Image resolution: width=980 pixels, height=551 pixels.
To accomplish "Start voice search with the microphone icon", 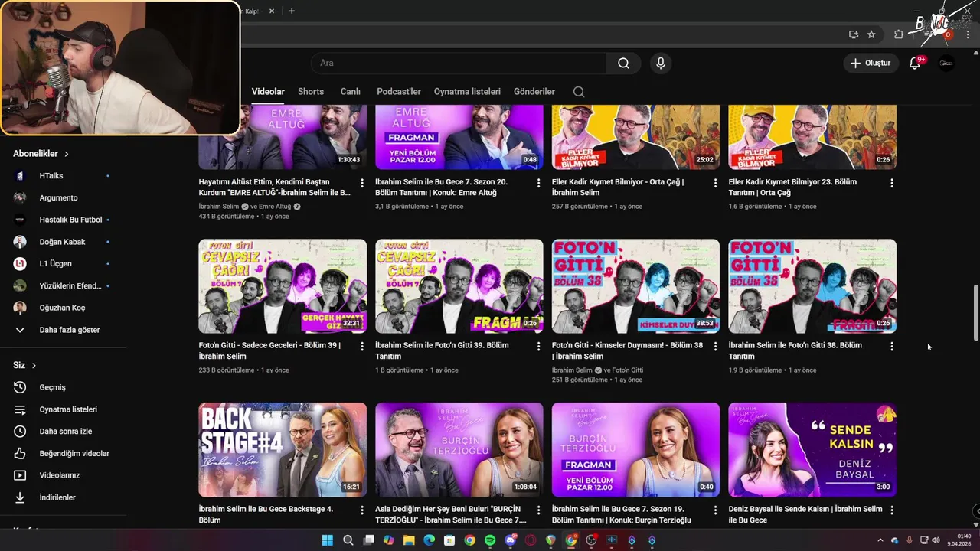I will [x=661, y=63].
